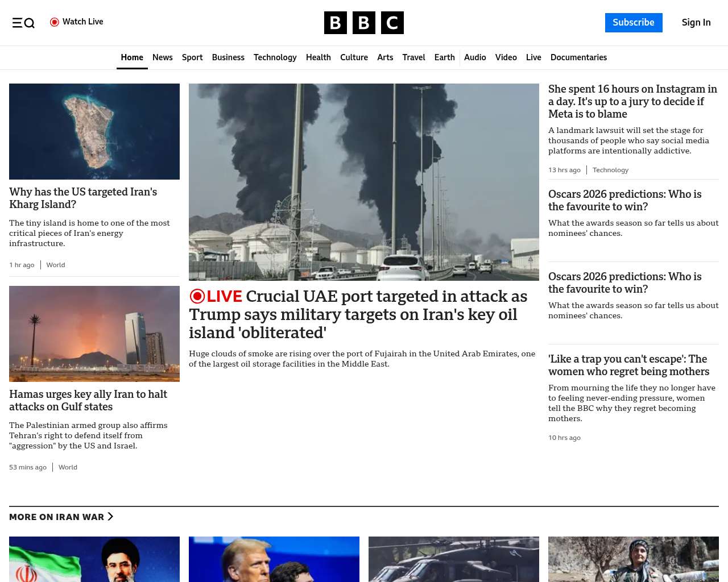Image resolution: width=728 pixels, height=582 pixels.
Task: Read 'Hamas urges key ally Iran' headline
Action: point(88,400)
